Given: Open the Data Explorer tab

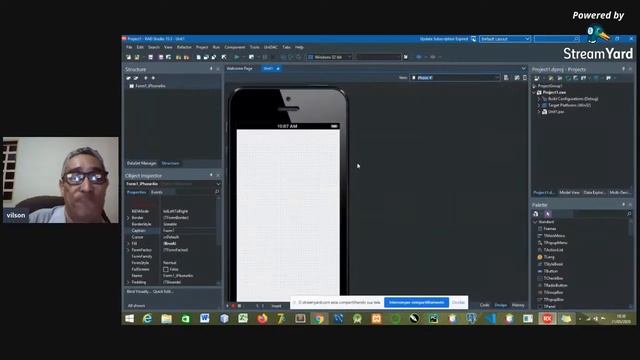Looking at the screenshot, I should (594, 192).
